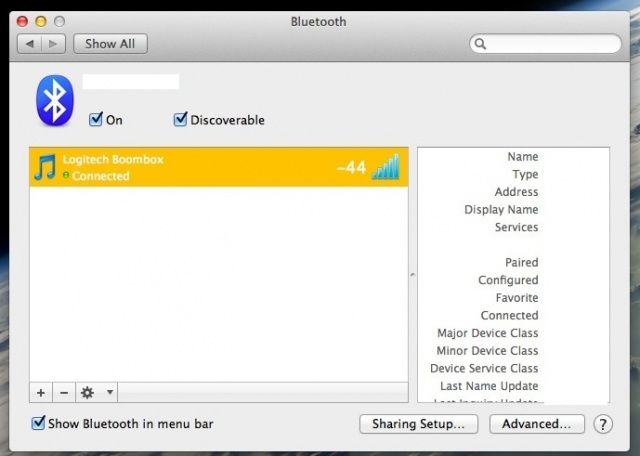Uncheck Show Bluetooth in menu bar
640x456 pixels.
coord(39,424)
